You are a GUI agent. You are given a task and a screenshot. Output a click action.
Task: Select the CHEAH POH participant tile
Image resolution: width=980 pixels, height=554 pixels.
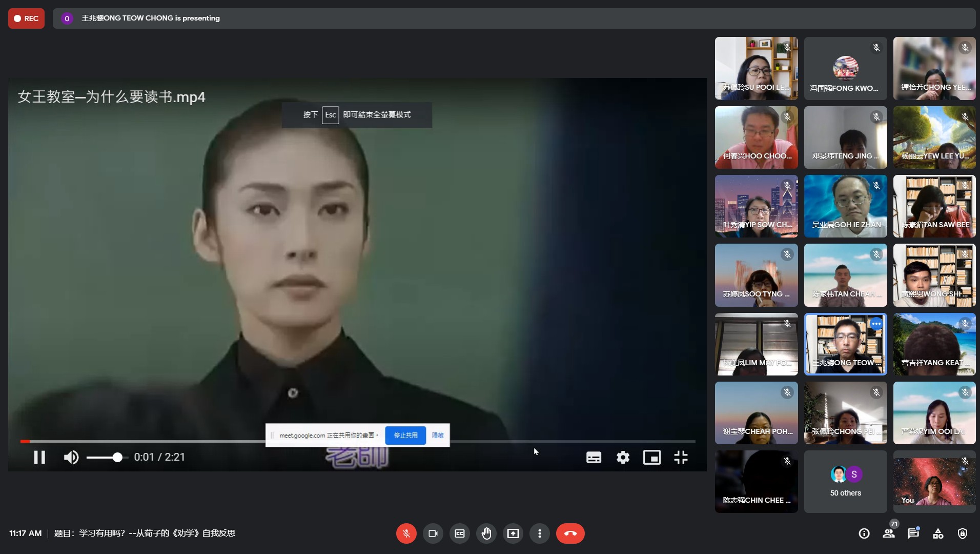tap(757, 413)
